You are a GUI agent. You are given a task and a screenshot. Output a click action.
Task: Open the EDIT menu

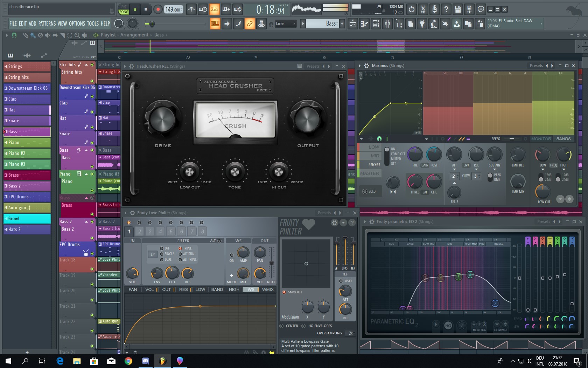[23, 24]
